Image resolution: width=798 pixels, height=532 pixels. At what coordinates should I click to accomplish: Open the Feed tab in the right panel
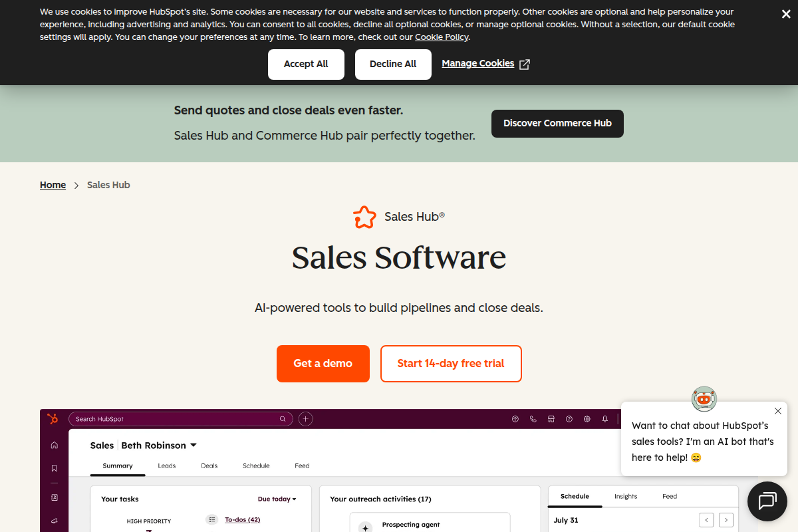(670, 497)
